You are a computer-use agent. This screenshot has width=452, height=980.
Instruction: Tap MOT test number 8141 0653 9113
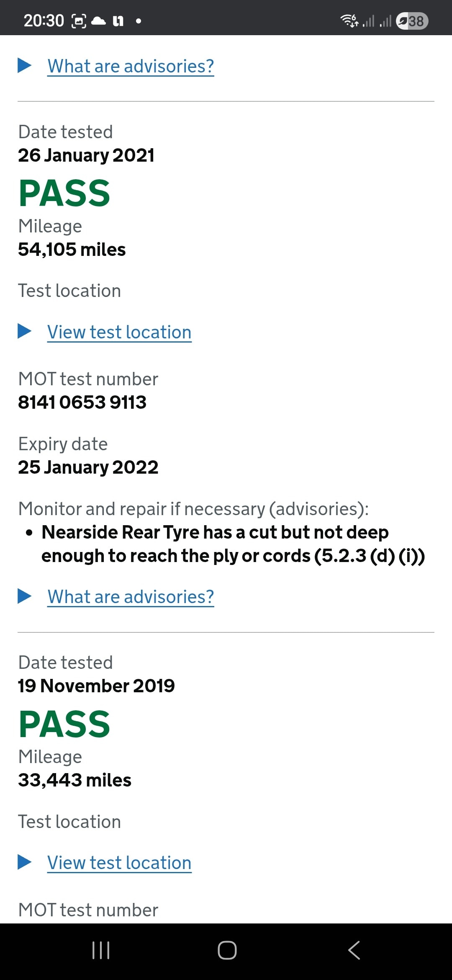click(82, 402)
